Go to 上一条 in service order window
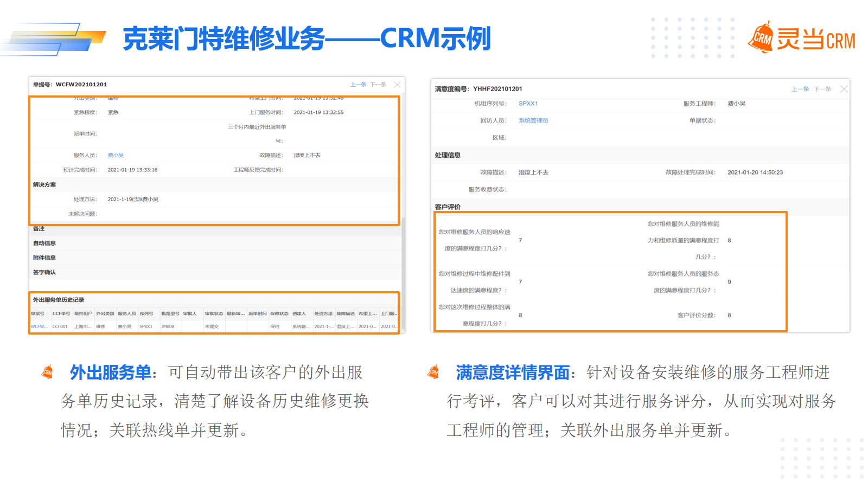 coord(358,85)
